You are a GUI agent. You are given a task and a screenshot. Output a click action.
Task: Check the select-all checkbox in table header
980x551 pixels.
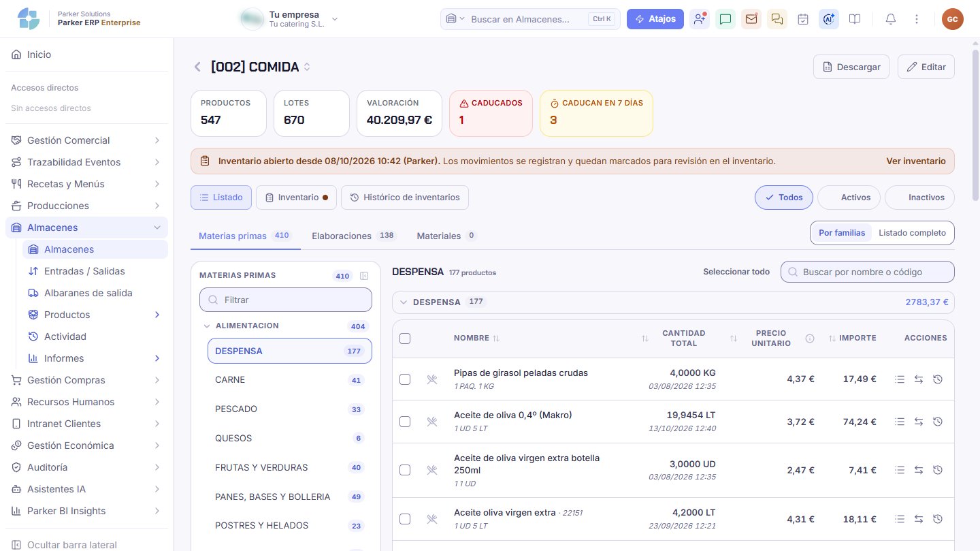[x=405, y=339]
